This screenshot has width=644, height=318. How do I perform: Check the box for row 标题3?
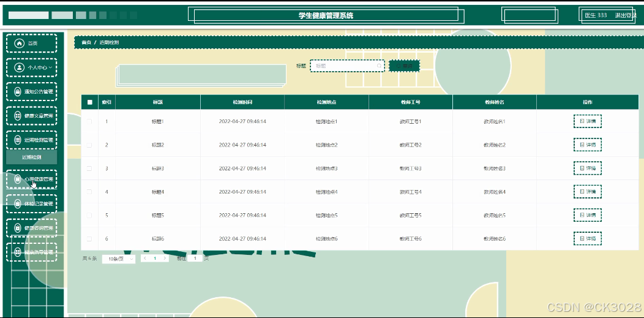(x=89, y=168)
